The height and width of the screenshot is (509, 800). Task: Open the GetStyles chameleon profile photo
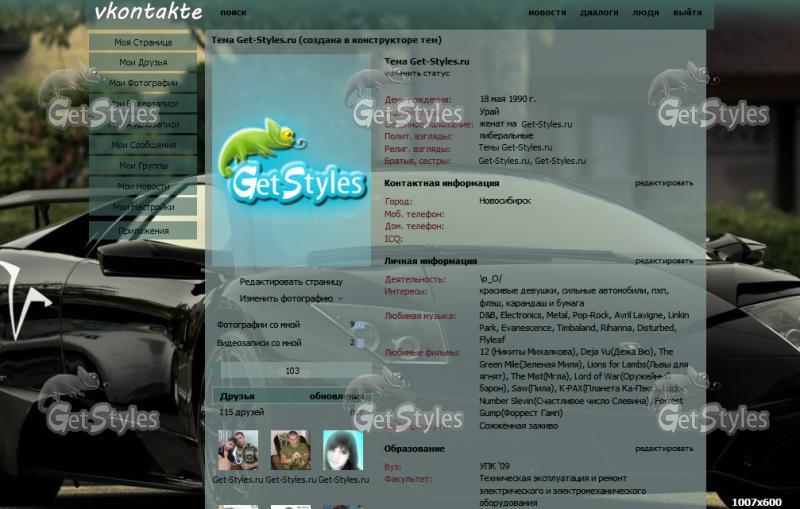point(290,160)
